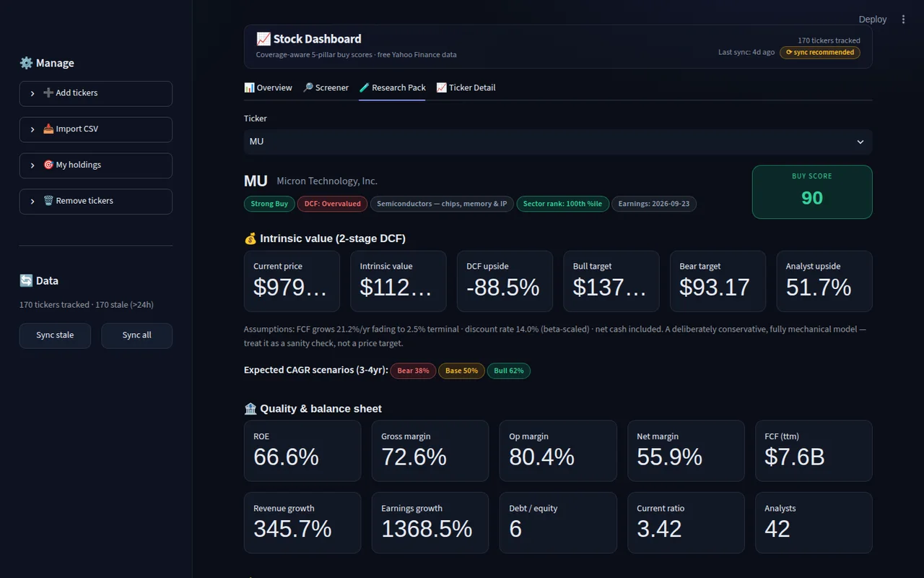The width and height of the screenshot is (924, 578).
Task: Click the Sync all button
Action: pyautogui.click(x=136, y=335)
